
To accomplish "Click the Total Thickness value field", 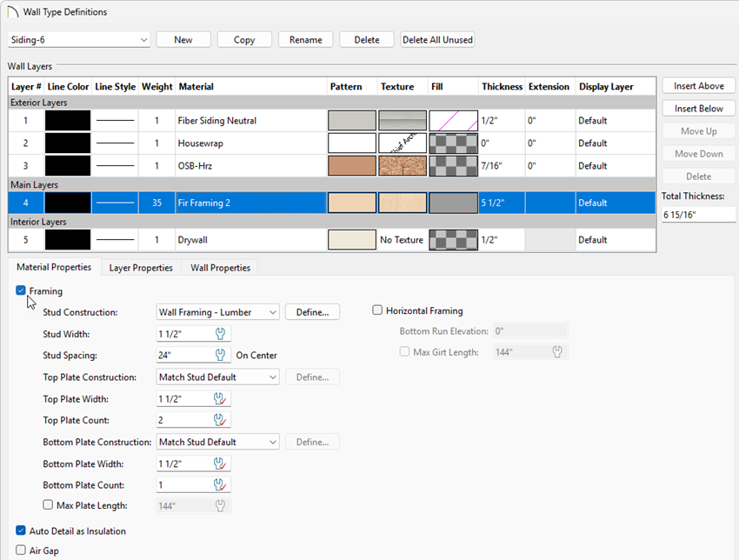I will coord(698,215).
